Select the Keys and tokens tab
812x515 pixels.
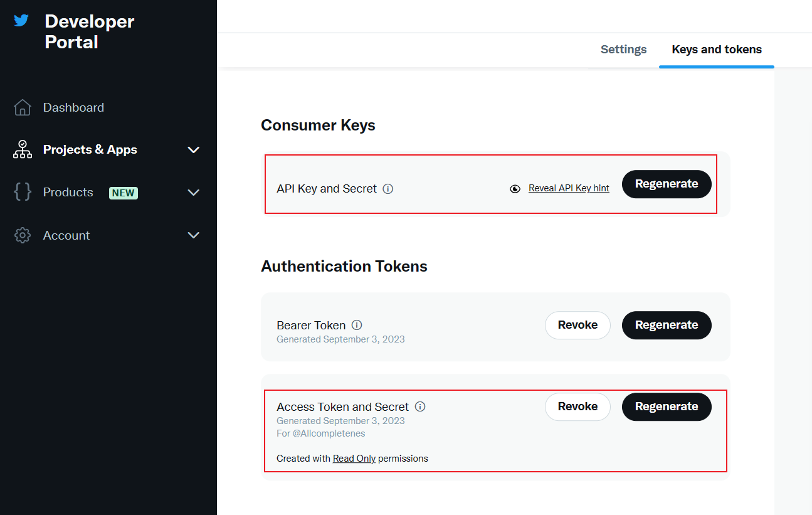click(x=717, y=50)
